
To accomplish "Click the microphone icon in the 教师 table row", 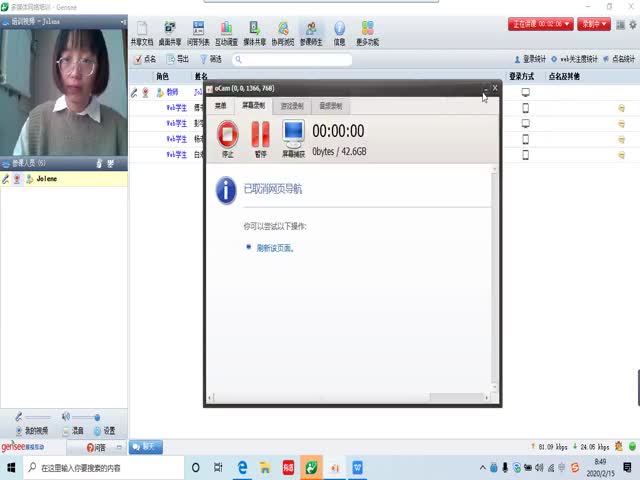I will [x=134, y=93].
